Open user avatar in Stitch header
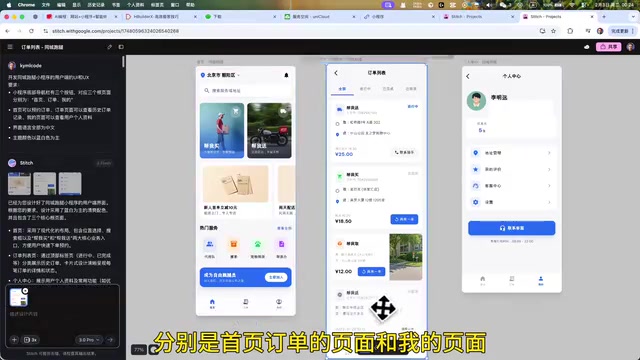This screenshot has width=640, height=360. tap(630, 47)
